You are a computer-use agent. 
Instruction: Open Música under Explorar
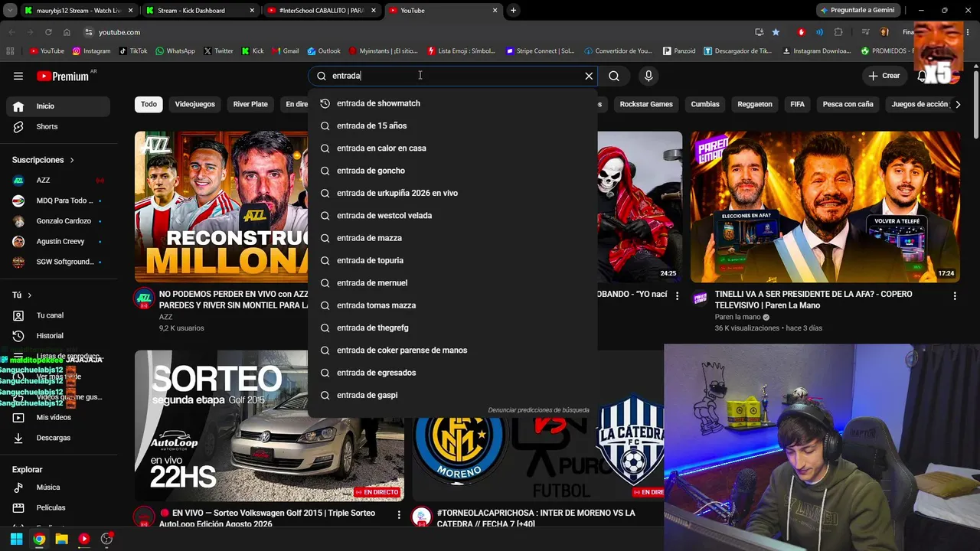tap(58, 487)
